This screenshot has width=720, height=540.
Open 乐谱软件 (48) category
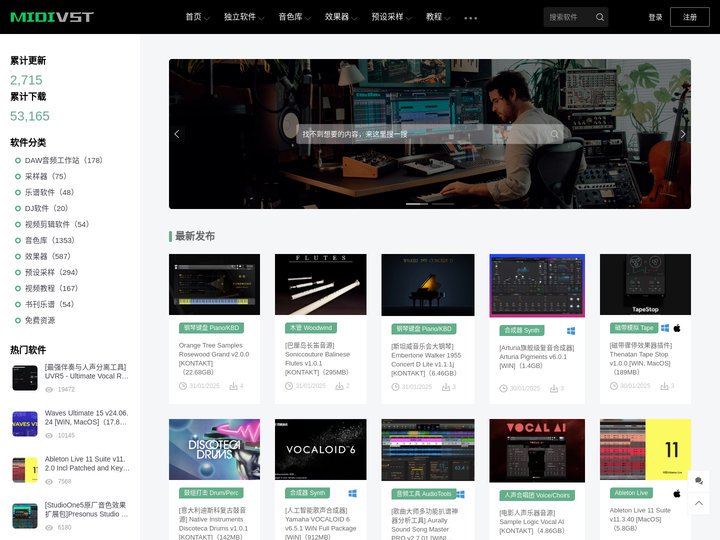coord(49,192)
